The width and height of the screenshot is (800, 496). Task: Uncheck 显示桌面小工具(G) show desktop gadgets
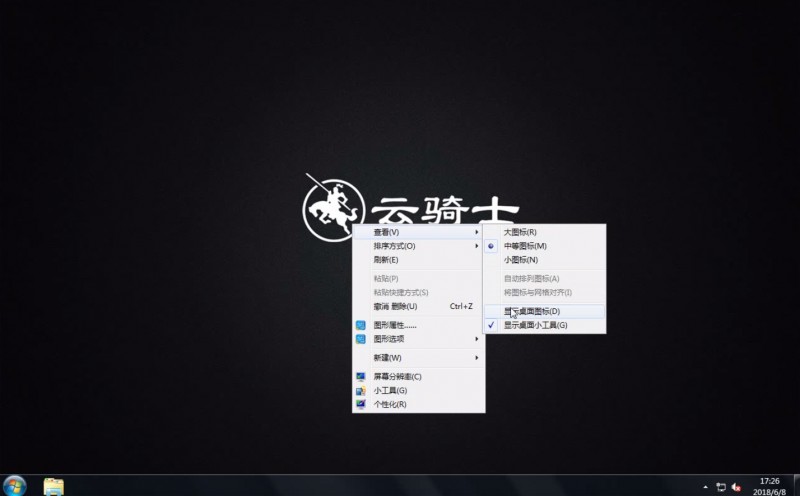point(544,325)
